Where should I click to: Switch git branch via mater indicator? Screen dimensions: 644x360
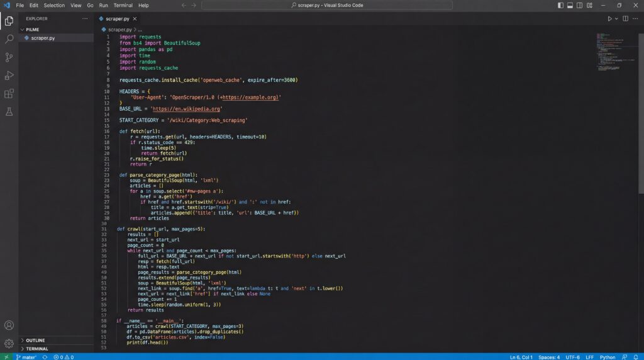pos(26,357)
